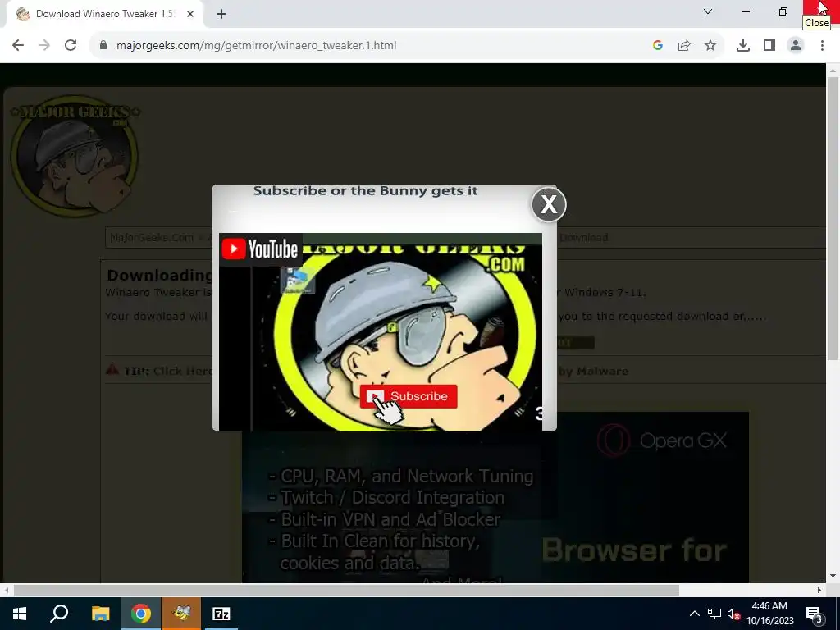Click the forward navigation arrow
This screenshot has width=840, height=630.
click(x=44, y=46)
